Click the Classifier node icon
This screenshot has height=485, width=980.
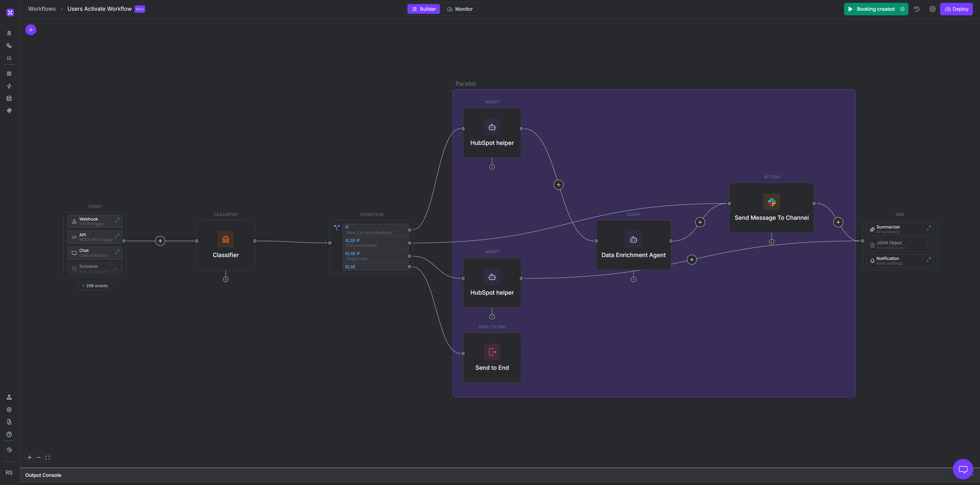pyautogui.click(x=226, y=239)
